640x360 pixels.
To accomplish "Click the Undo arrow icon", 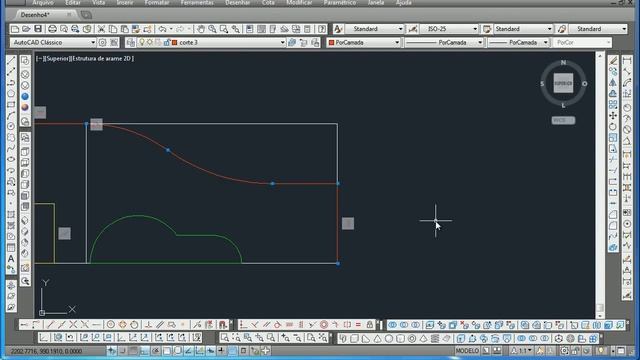I will click(162, 29).
